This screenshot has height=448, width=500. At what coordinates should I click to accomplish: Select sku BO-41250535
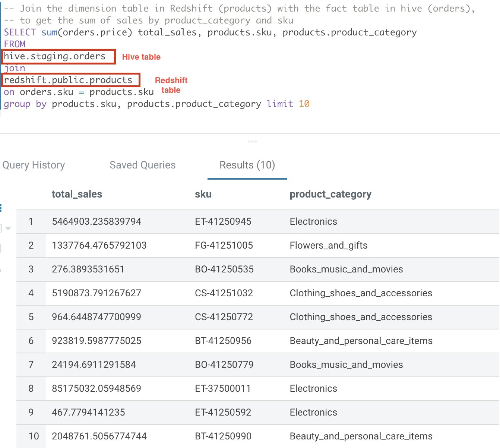(224, 269)
